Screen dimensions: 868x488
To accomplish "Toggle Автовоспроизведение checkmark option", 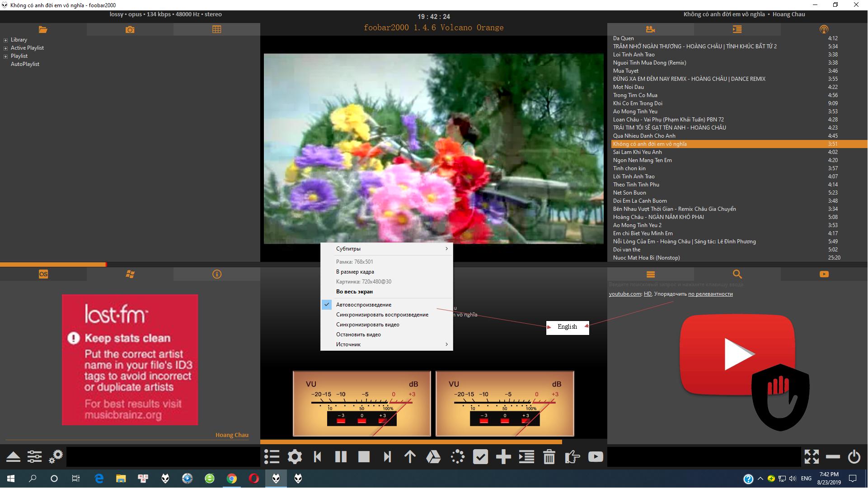I will (364, 305).
